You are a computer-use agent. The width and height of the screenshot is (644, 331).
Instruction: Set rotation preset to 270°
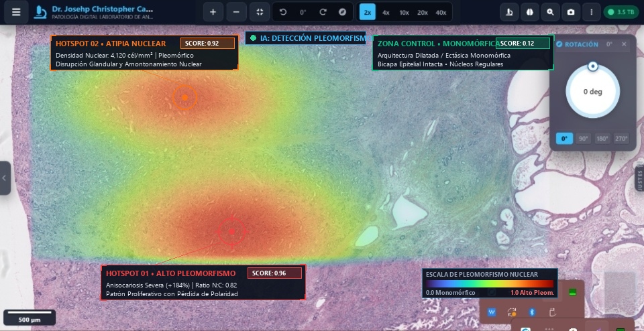621,139
